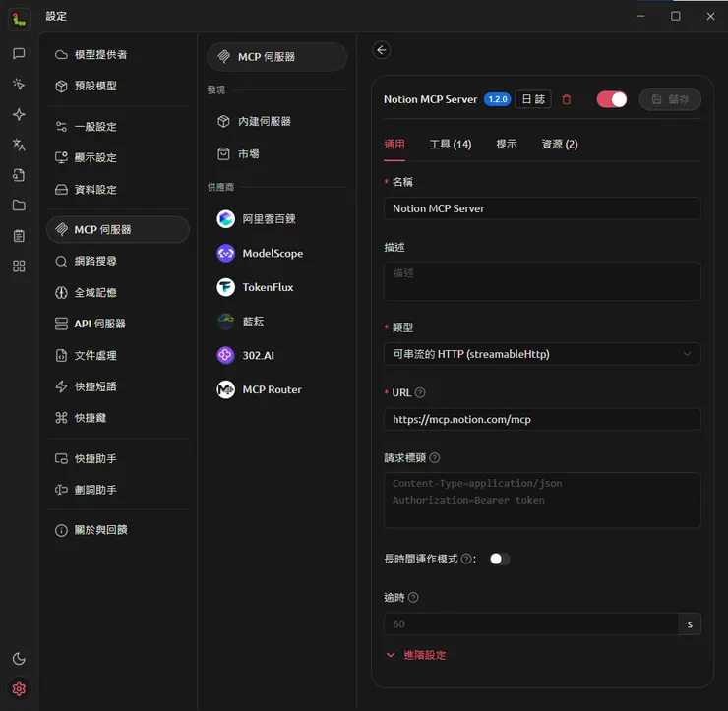The width and height of the screenshot is (728, 711).
Task: Click the URL help question mark icon
Action: click(x=420, y=392)
